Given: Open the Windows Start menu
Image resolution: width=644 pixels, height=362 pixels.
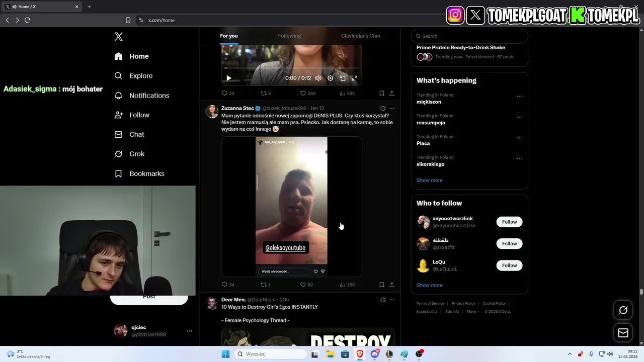Looking at the screenshot, I should [x=225, y=354].
